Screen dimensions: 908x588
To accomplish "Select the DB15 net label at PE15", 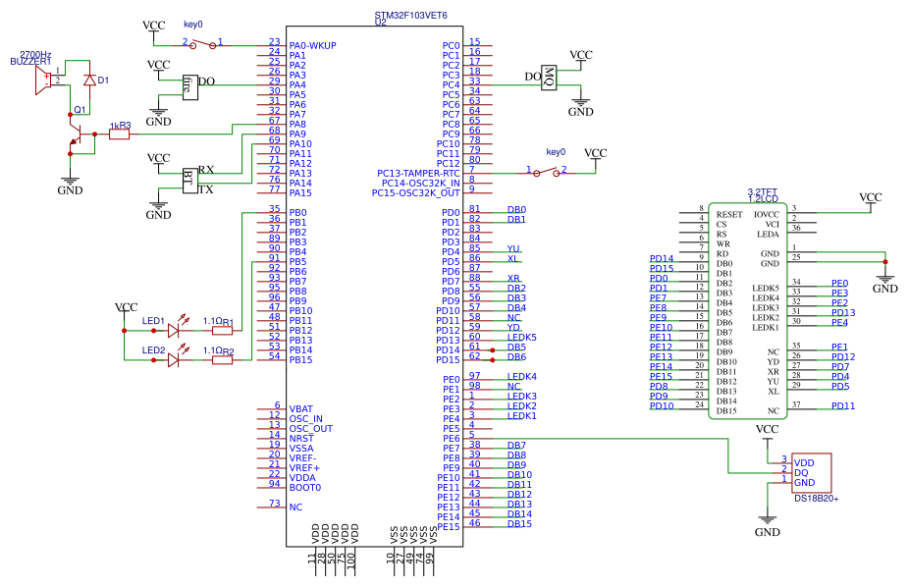I will point(519,524).
